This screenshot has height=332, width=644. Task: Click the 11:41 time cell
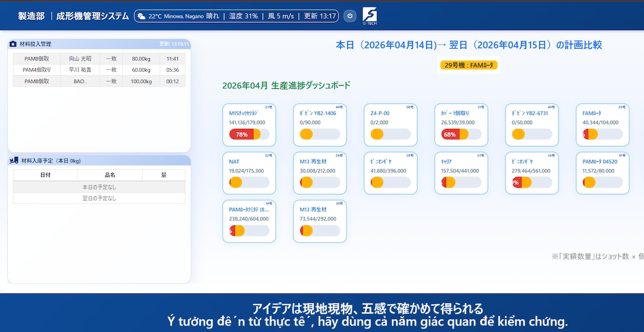point(173,59)
